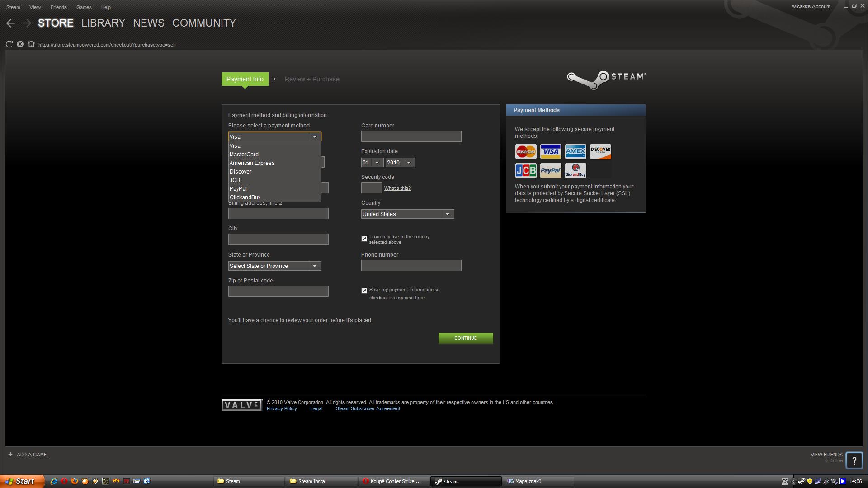Open the expiration year dropdown

pyautogui.click(x=400, y=163)
